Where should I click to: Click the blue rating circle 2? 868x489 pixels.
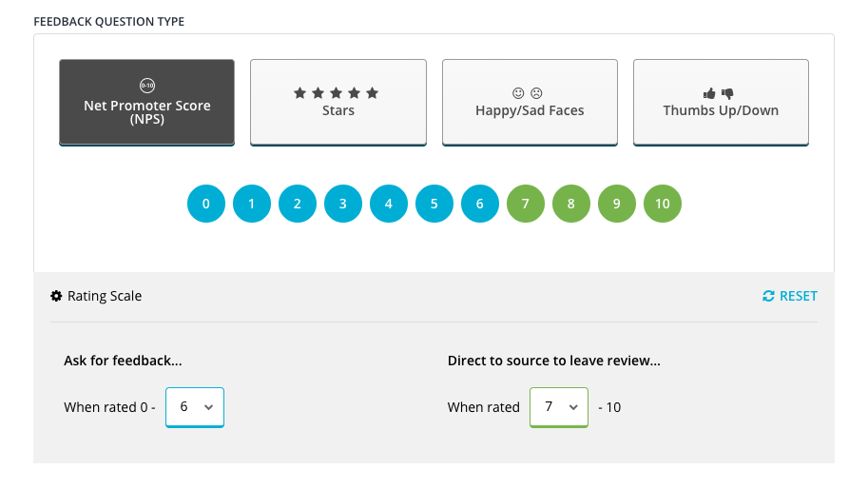tap(298, 204)
